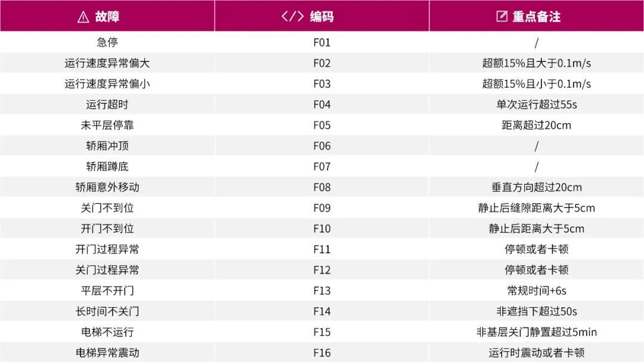Select fault code F02
This screenshot has height=362, width=644.
click(322, 63)
